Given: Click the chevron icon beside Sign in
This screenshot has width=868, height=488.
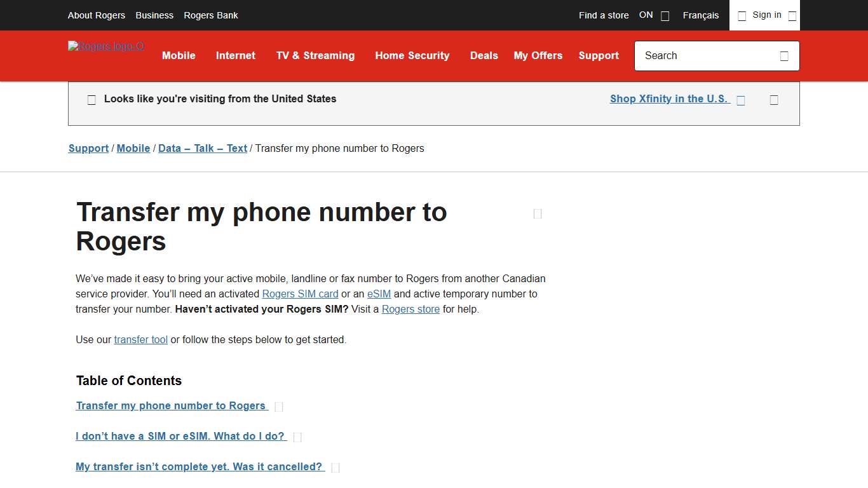Looking at the screenshot, I should pos(792,15).
